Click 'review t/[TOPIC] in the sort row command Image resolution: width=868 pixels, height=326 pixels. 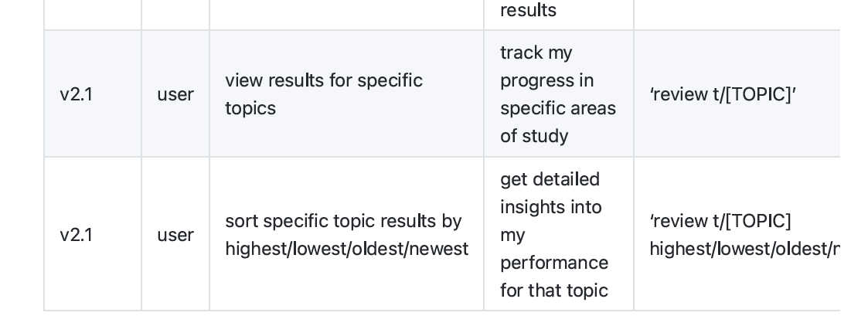coord(720,221)
